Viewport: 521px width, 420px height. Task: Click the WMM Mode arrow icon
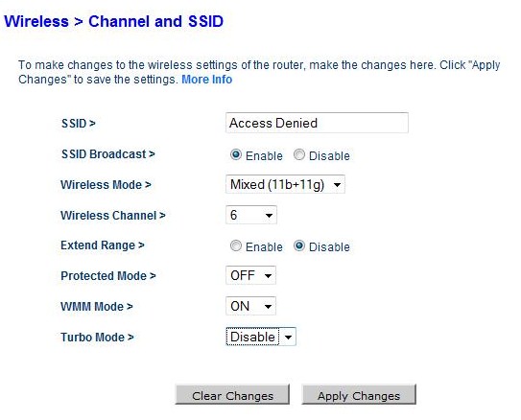[x=268, y=306]
